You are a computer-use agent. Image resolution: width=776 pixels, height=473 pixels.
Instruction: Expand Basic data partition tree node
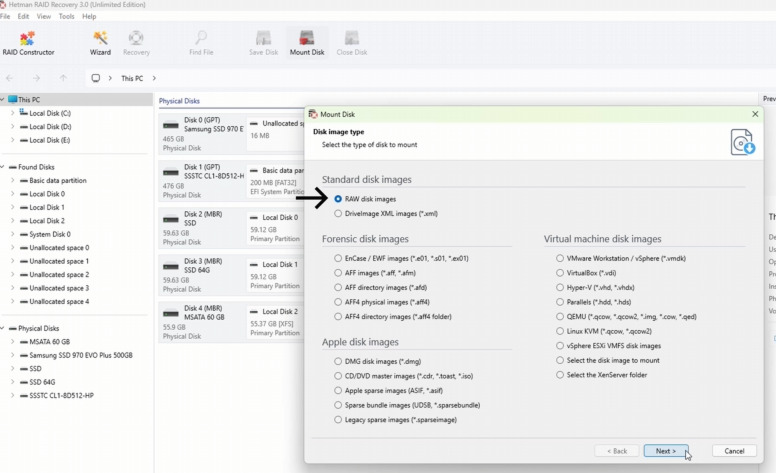[12, 181]
